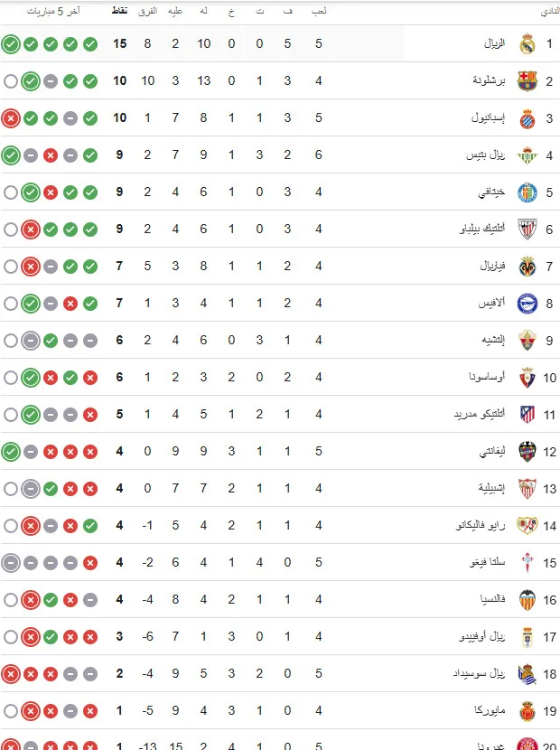The image size is (560, 750).
Task: Click Espanyol's latest red loss indicator
Action: (11, 118)
